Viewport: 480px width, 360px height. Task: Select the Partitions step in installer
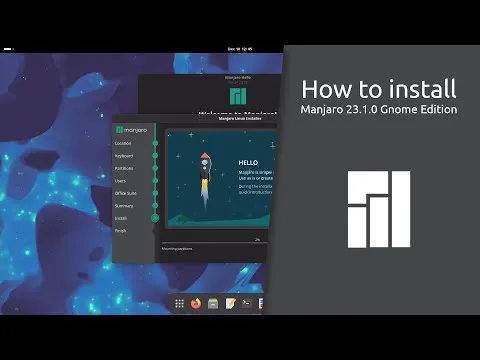coord(124,168)
